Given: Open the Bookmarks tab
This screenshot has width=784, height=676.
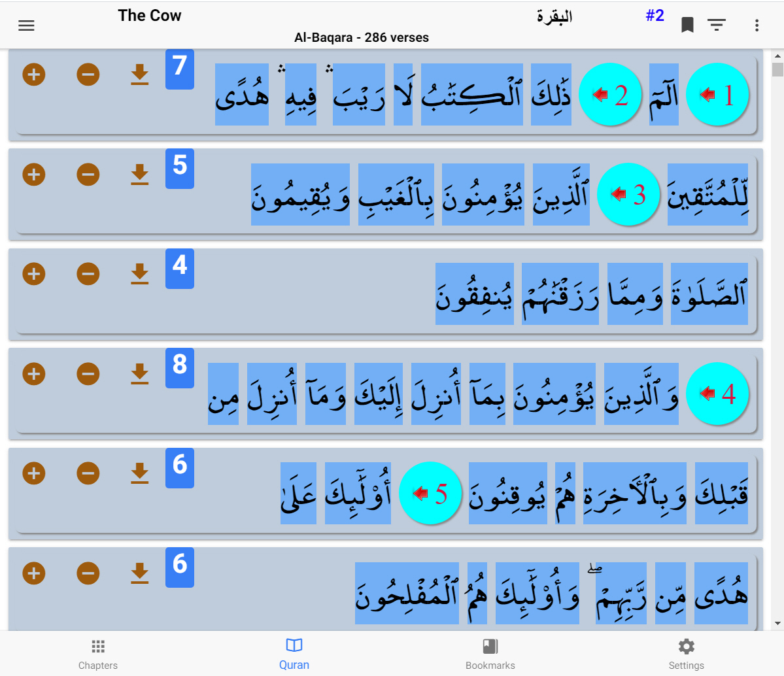Looking at the screenshot, I should (490, 654).
